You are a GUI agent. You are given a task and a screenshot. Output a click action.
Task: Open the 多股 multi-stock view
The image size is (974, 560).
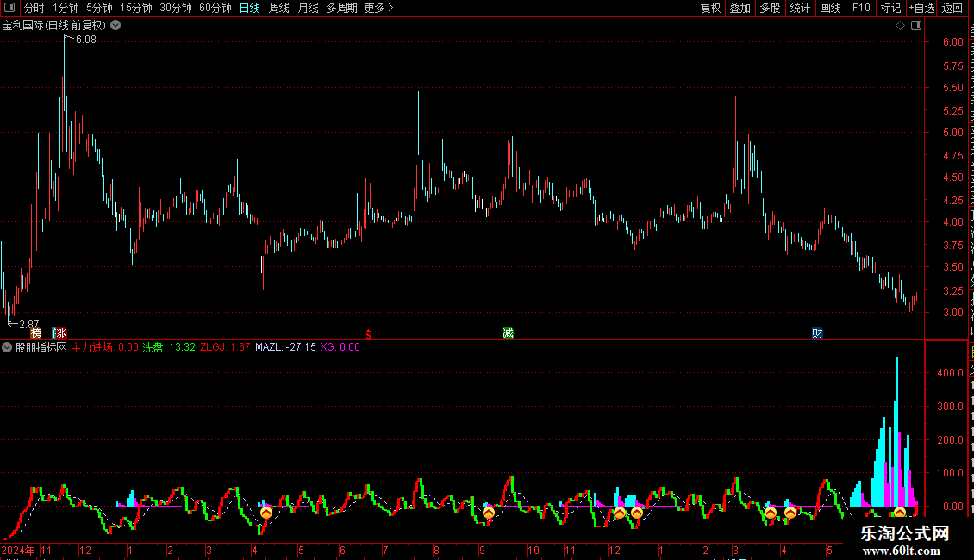[x=770, y=8]
